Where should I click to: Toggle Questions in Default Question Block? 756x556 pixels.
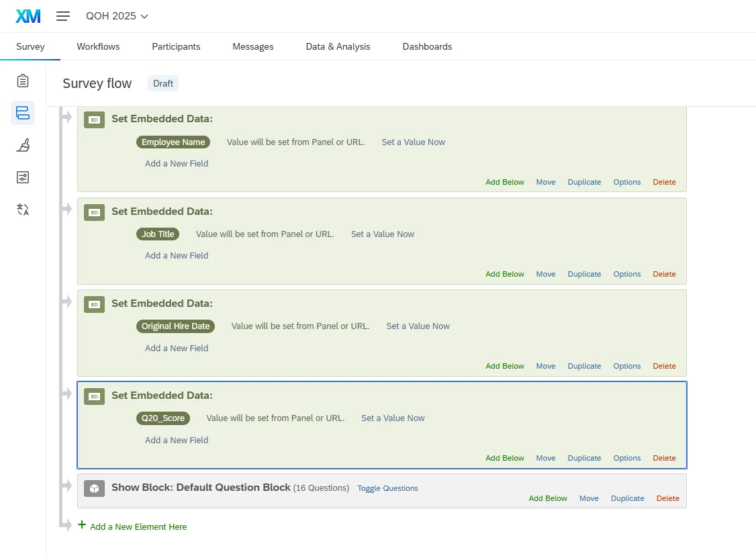387,488
